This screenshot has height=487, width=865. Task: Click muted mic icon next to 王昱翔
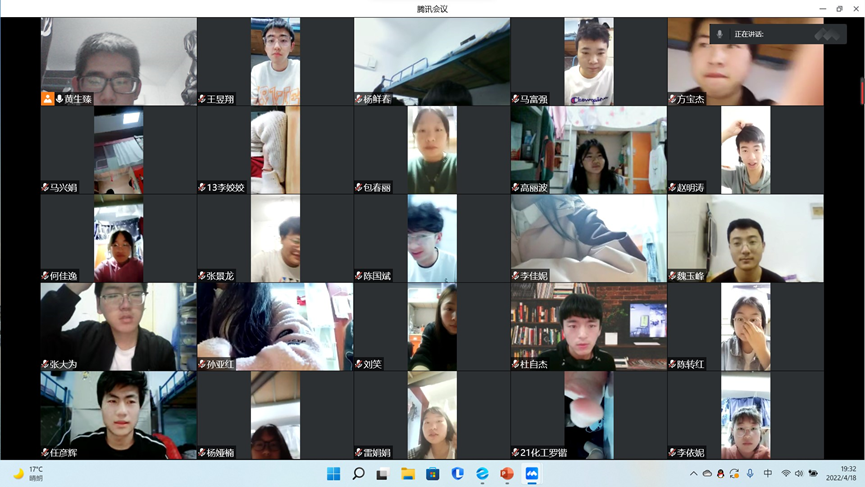[202, 100]
